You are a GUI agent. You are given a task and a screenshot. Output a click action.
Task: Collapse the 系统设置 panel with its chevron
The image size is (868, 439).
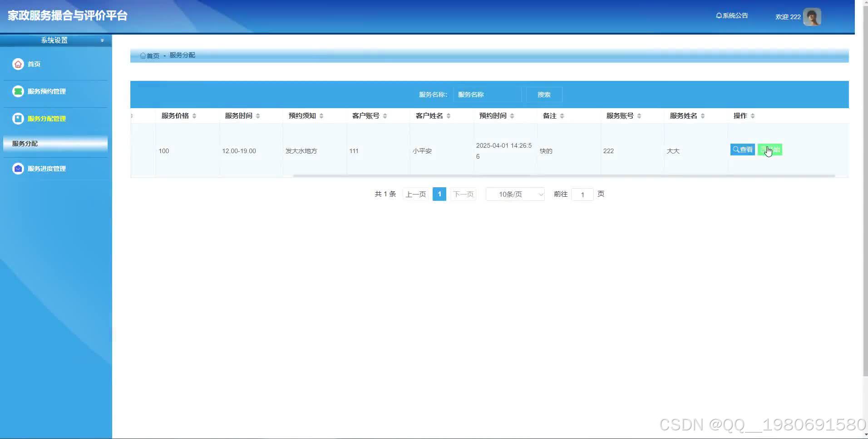(102, 40)
